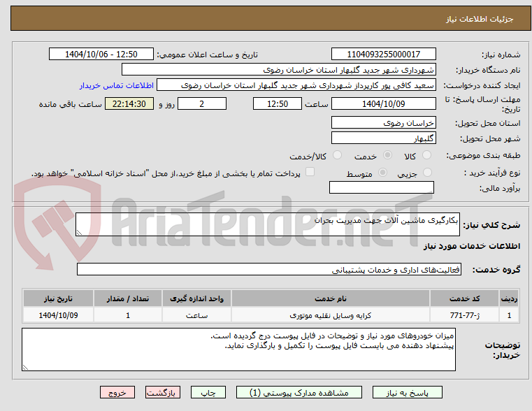Viewport: 532px width, 411px height.
Task: Click resize handle of توضیحات خریدار box
Action: [25, 367]
